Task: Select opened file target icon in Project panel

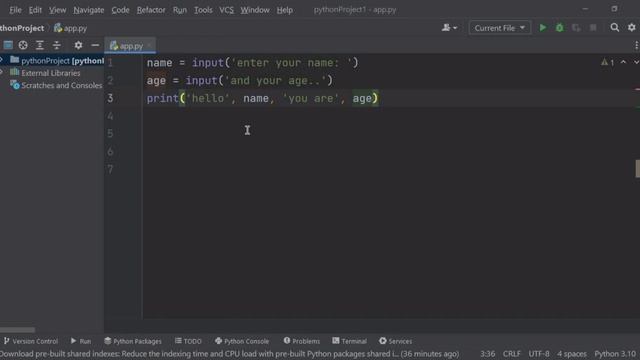Action: (23, 45)
